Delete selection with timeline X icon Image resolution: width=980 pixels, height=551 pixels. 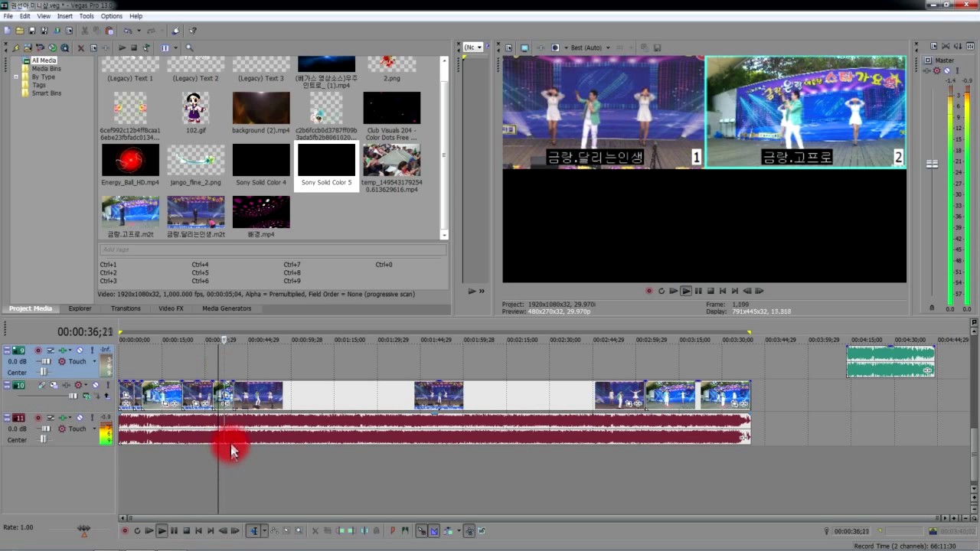pyautogui.click(x=315, y=530)
